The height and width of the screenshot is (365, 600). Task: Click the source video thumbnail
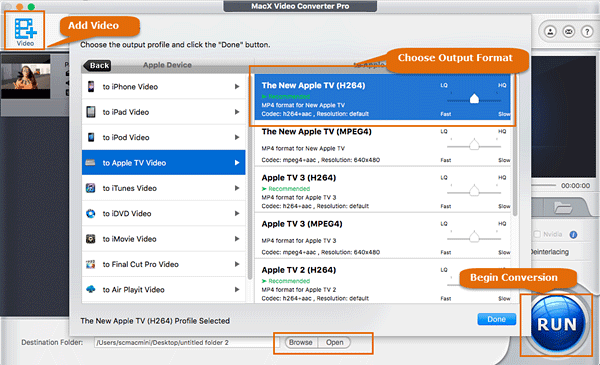click(26, 77)
